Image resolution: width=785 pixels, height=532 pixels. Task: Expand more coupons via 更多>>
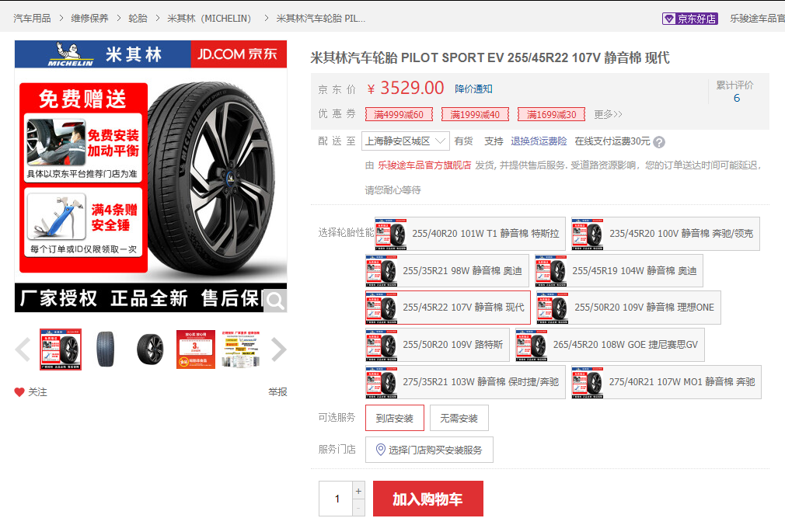click(608, 115)
